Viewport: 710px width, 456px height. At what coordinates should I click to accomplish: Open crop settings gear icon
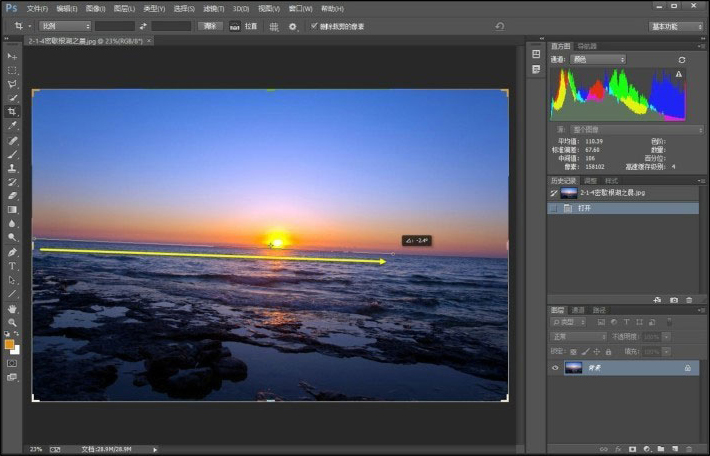click(292, 26)
